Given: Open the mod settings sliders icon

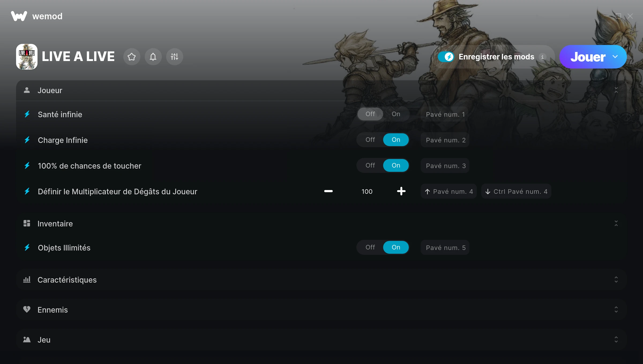Looking at the screenshot, I should click(174, 57).
